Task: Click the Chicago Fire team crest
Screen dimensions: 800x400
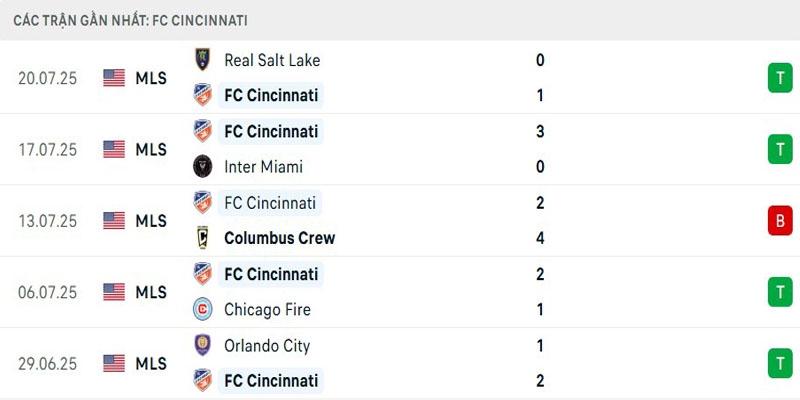Action: coord(203,310)
